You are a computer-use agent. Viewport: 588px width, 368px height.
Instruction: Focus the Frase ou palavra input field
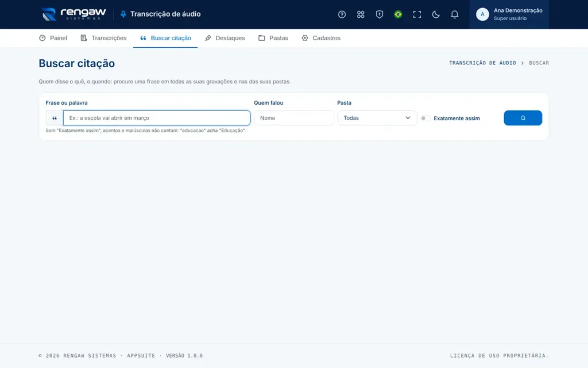pyautogui.click(x=157, y=118)
